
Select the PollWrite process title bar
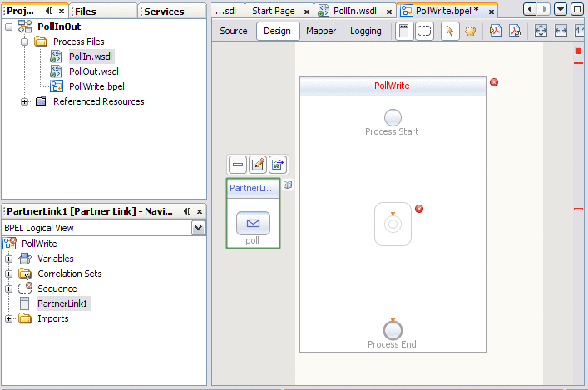393,86
